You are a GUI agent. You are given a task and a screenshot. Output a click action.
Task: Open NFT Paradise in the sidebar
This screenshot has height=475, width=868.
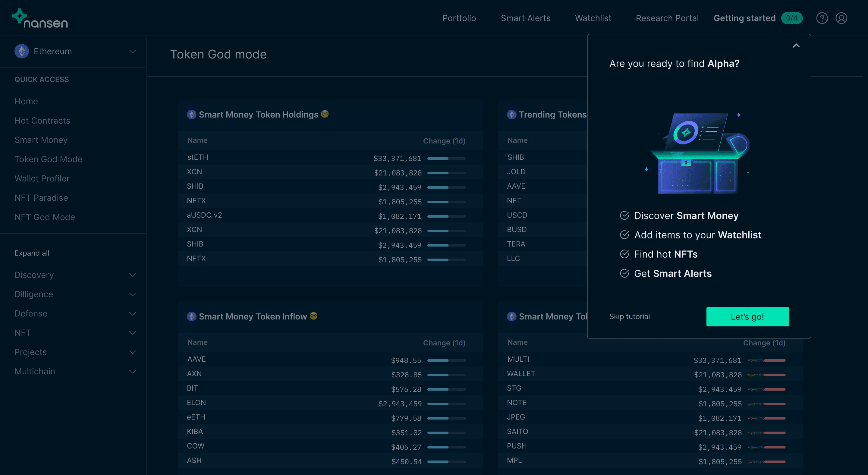pyautogui.click(x=41, y=198)
